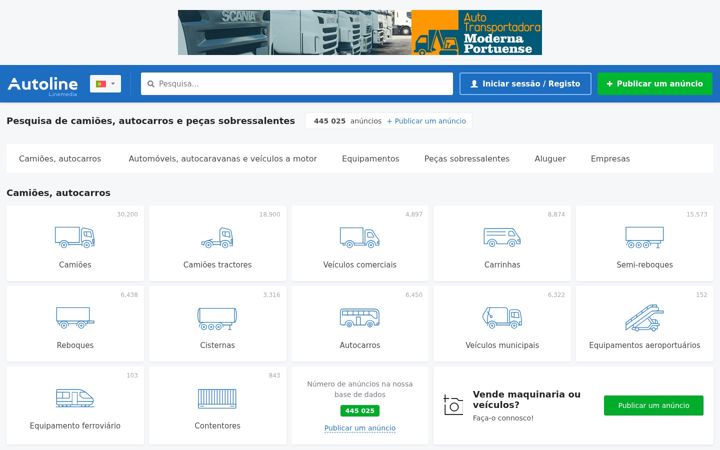Click the magnifier icon in search bar

tap(151, 84)
